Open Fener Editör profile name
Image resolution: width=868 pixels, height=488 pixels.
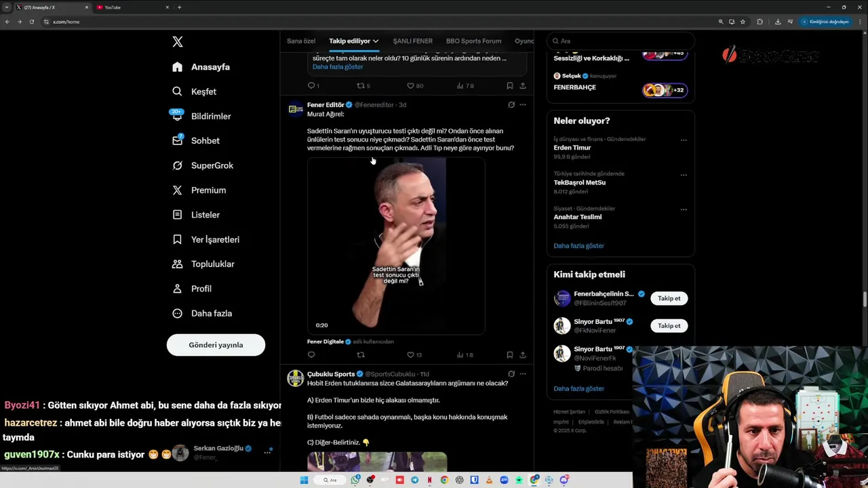point(325,105)
